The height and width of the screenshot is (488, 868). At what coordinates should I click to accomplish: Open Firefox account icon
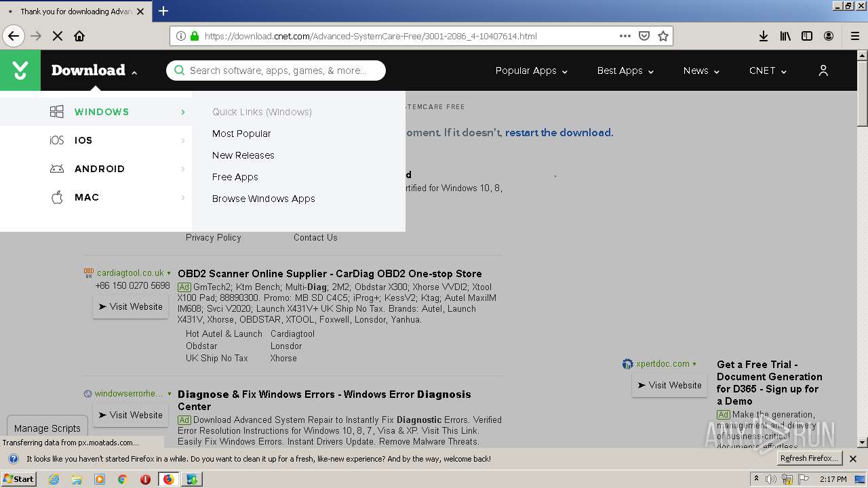tap(829, 36)
